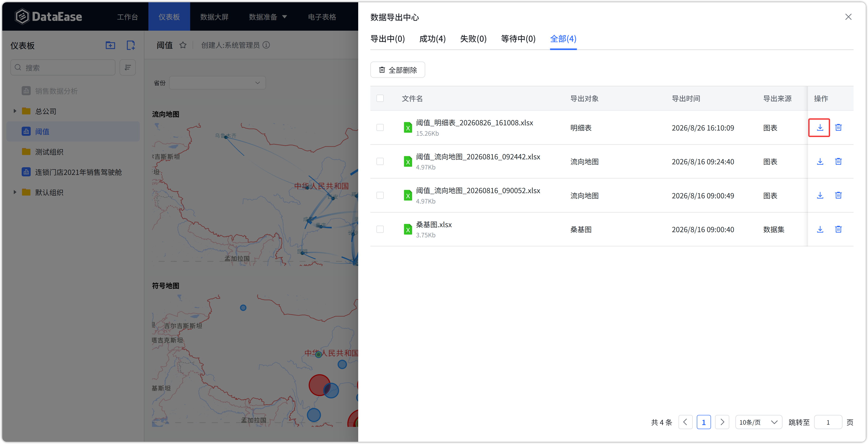
Task: Download 阈值_流向地图_20260816_090052.xlsx file
Action: 820,195
